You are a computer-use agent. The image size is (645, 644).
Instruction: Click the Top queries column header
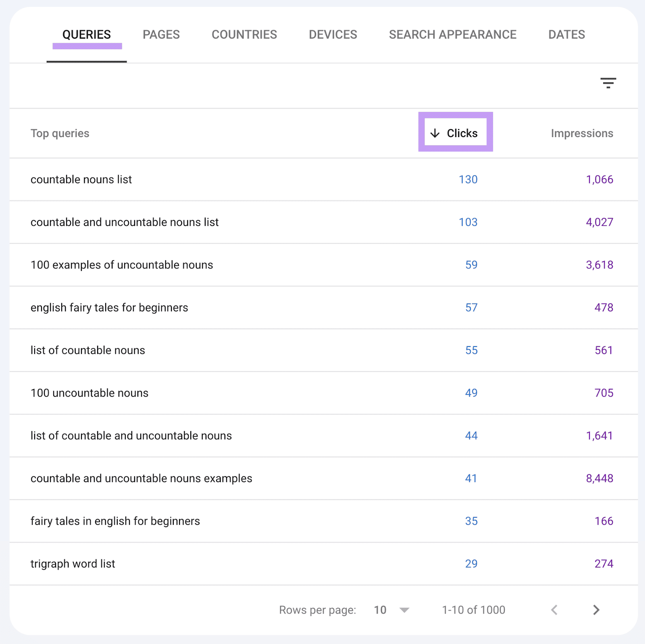coord(60,133)
